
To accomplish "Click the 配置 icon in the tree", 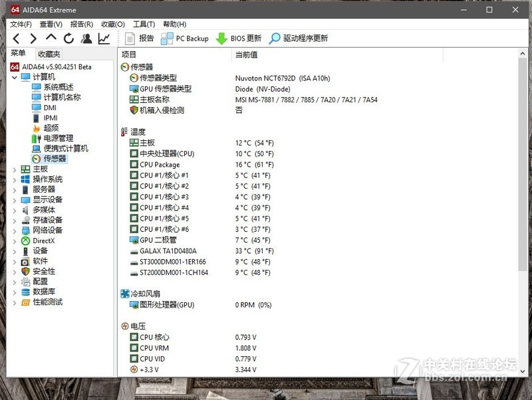I will pyautogui.click(x=25, y=282).
